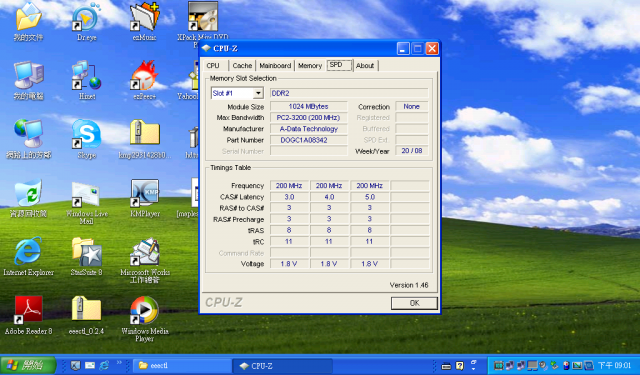Click the language bar keyboard icon
This screenshot has height=375, width=640.
pyautogui.click(x=446, y=366)
